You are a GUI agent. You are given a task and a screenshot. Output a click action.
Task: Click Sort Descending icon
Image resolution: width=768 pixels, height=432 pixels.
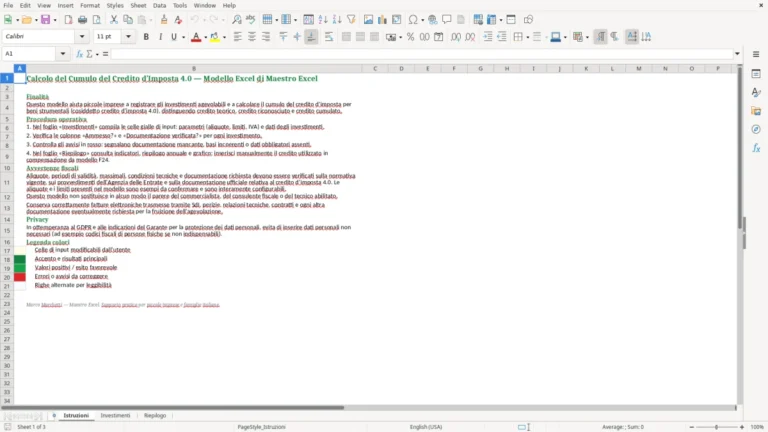pos(337,20)
